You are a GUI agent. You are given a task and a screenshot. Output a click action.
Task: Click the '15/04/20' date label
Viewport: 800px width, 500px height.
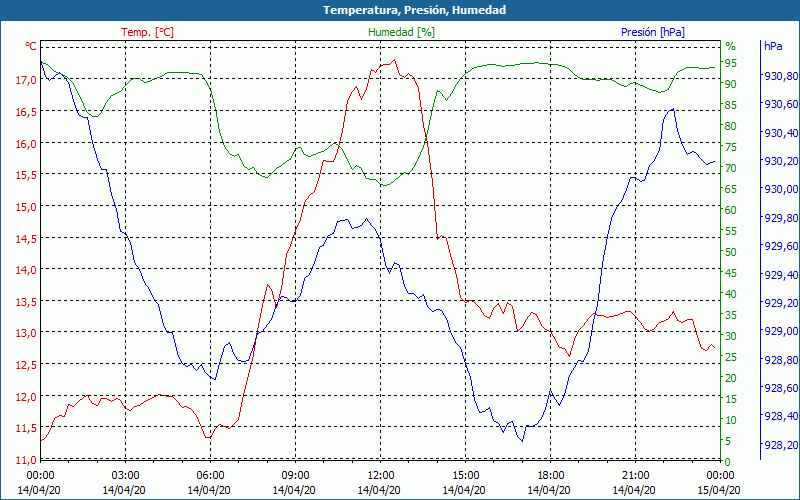pyautogui.click(x=719, y=490)
